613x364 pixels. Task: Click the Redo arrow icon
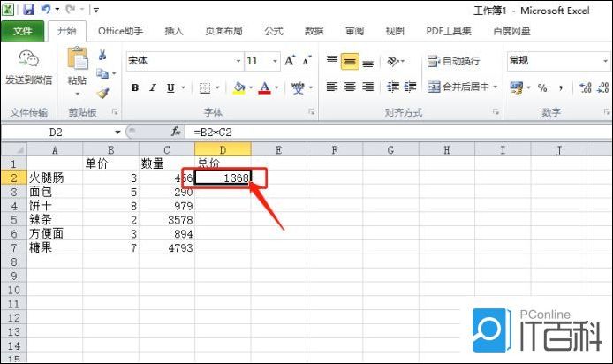(71, 9)
